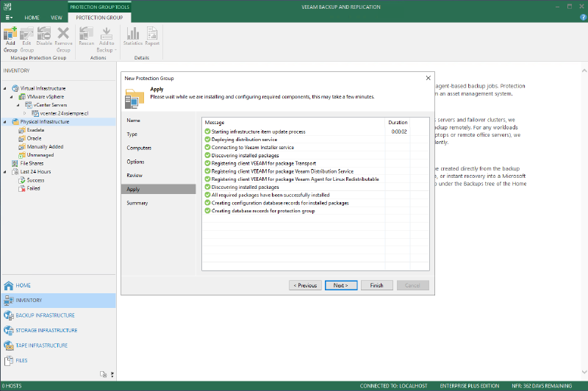588x391 pixels.
Task: Click the Remove Group ribbon icon
Action: point(63,40)
